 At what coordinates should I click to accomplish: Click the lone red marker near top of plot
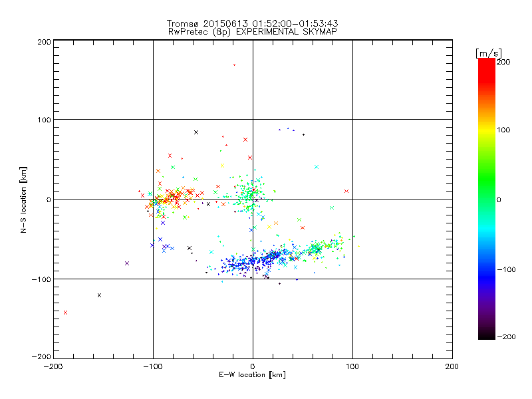point(234,65)
